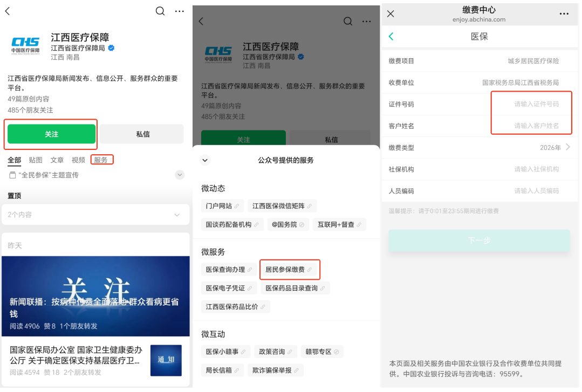The height and width of the screenshot is (392, 582).
Task: Open 居民参保缴费 service
Action: tap(289, 269)
